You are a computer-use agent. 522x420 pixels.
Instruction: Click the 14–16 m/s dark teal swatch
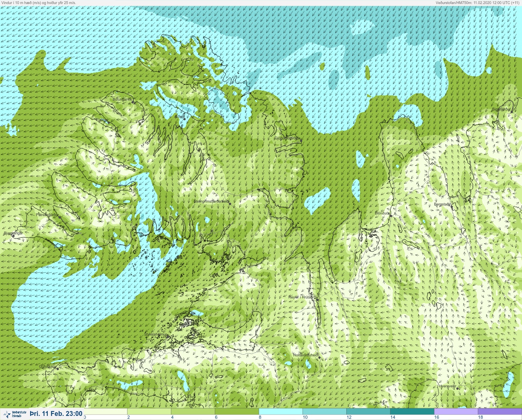(412, 411)
